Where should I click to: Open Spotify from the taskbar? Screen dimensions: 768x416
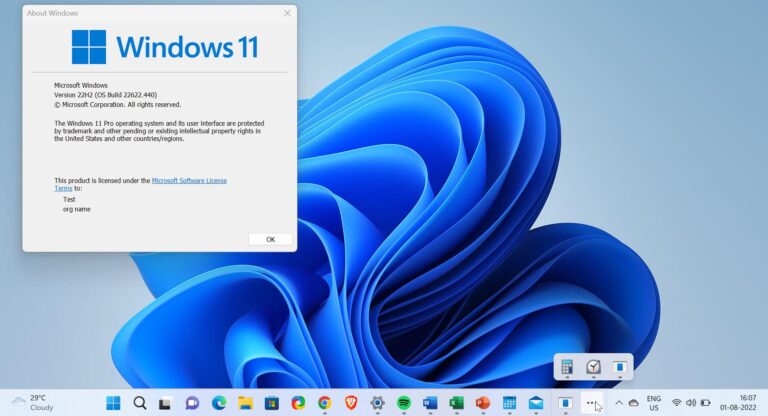[x=404, y=403]
